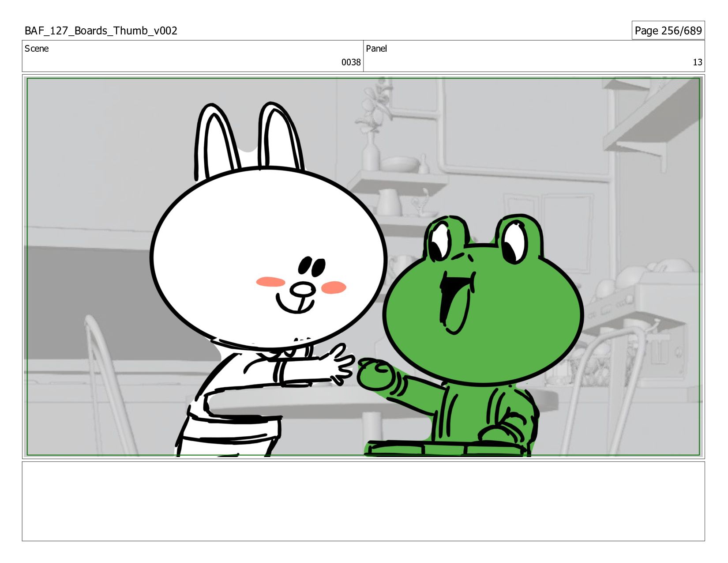Click the panel number 13
The image size is (728, 563).
(697, 62)
